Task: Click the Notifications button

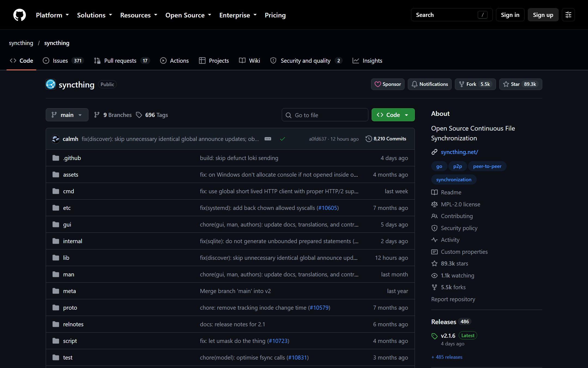Action: 430,84
